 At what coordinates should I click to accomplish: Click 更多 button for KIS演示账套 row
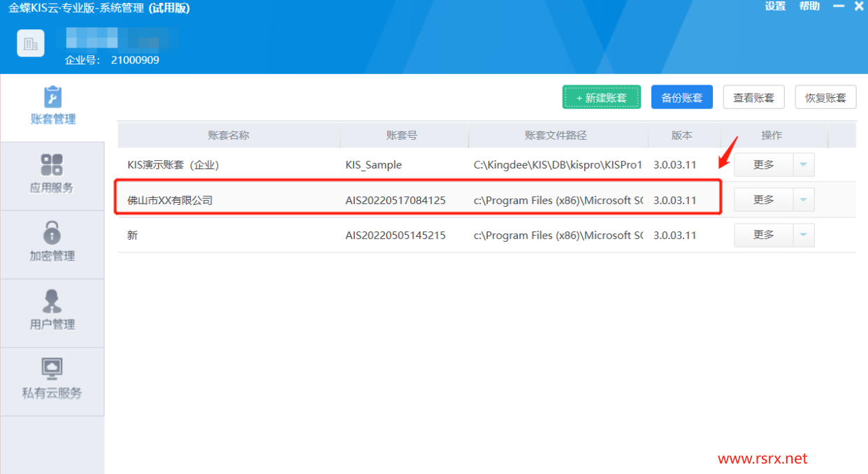(764, 165)
